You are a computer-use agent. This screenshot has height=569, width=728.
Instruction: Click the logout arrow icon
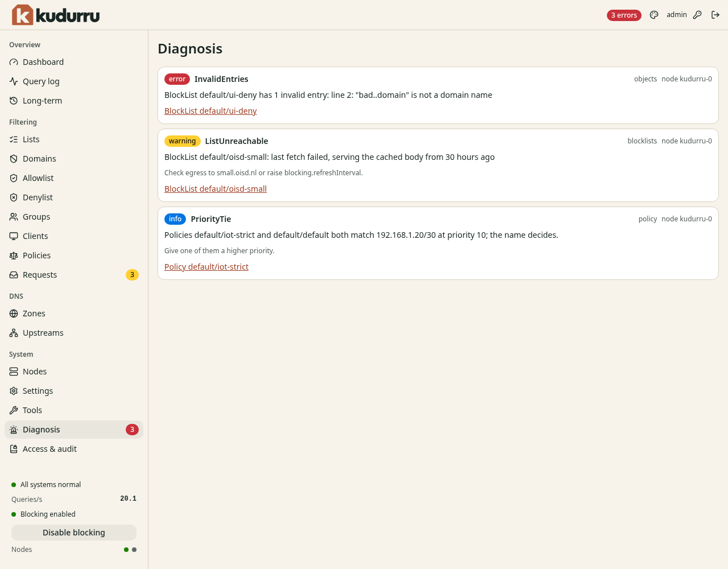tap(715, 15)
